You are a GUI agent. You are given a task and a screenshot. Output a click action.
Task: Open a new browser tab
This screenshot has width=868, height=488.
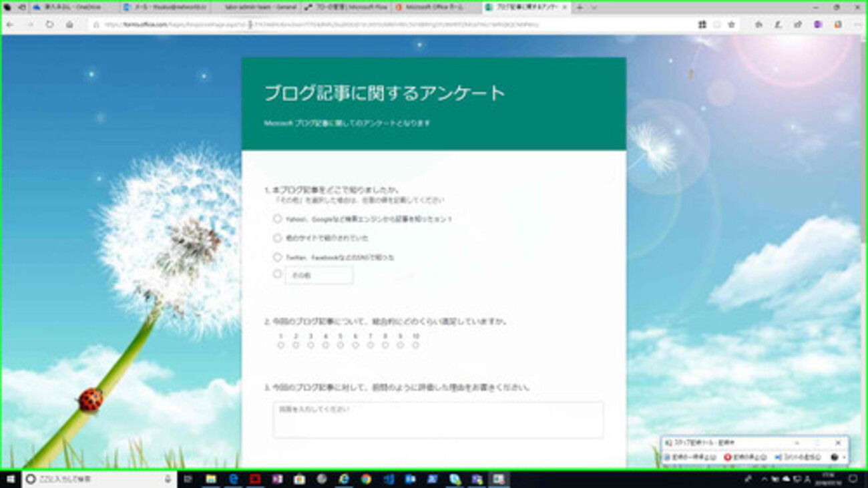point(580,7)
